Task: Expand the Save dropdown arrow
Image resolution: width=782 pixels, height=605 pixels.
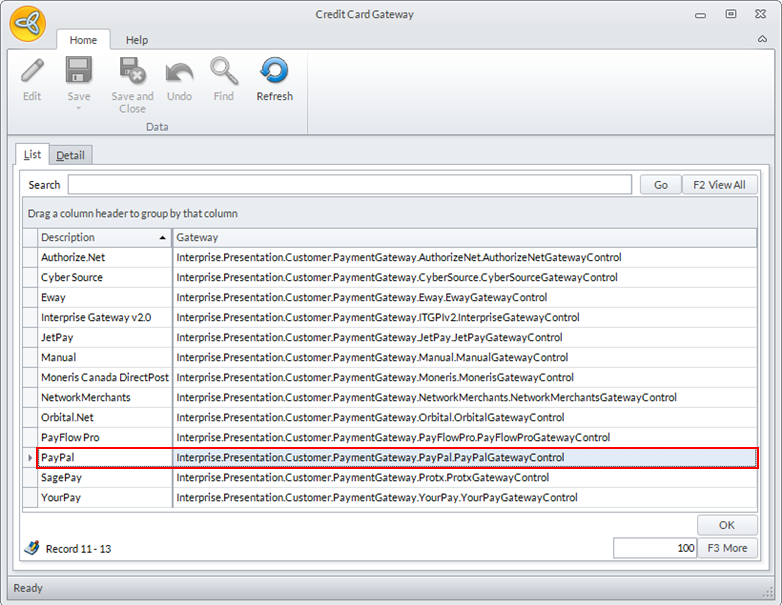Action: tap(79, 108)
